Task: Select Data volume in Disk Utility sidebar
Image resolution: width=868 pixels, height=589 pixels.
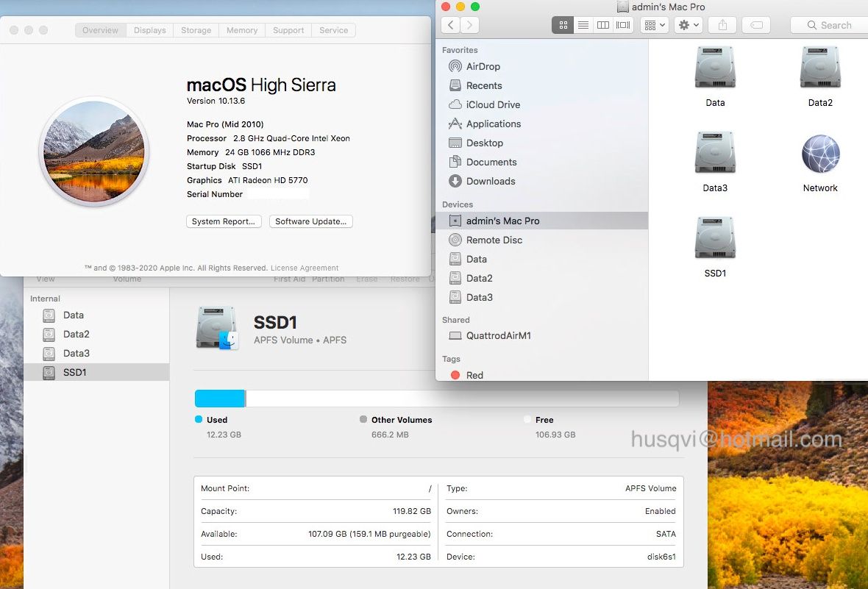Action: (x=96, y=315)
